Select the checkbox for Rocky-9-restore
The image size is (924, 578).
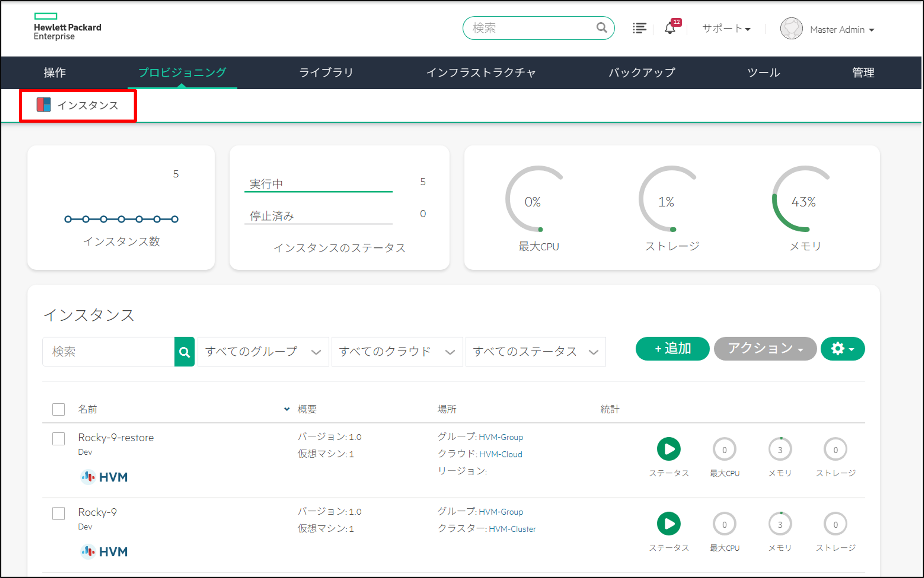click(59, 439)
